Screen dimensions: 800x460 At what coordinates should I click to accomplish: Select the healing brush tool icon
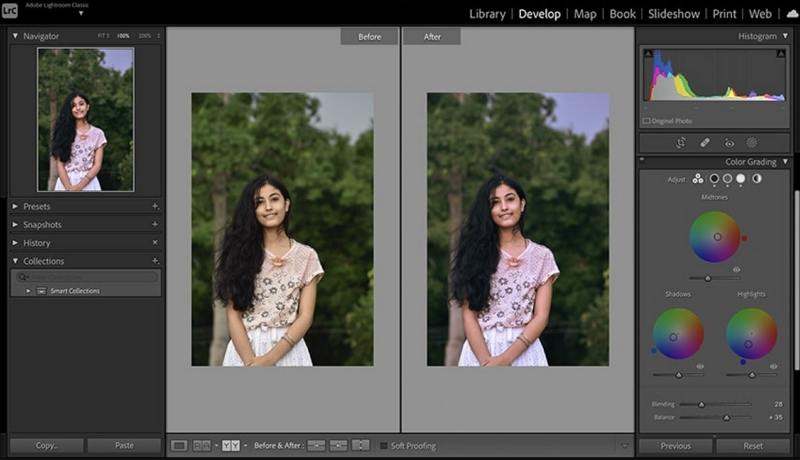[x=705, y=143]
